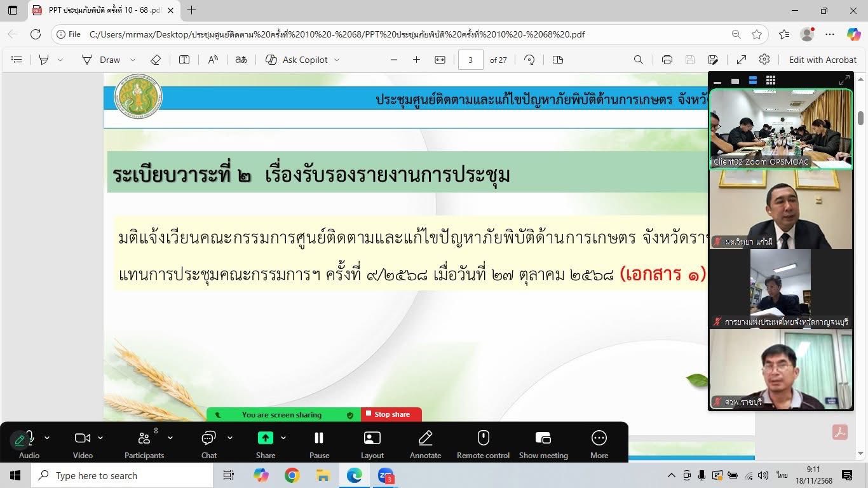Open the Ask Copilot dropdown chevron

[x=337, y=60]
